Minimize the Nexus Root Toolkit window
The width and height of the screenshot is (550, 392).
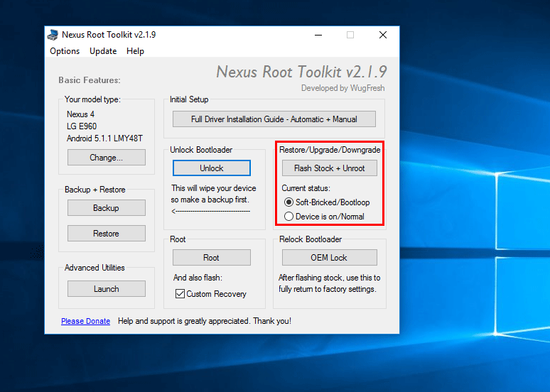317,35
